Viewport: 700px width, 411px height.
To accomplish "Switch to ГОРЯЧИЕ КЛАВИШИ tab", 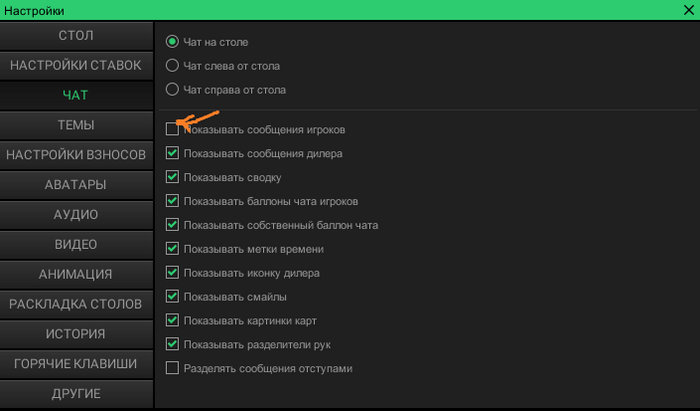I will pos(77,363).
